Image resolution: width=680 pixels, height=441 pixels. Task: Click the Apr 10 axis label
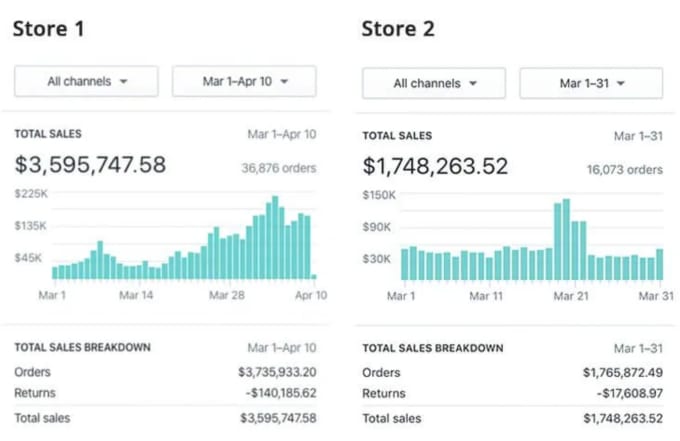click(311, 295)
